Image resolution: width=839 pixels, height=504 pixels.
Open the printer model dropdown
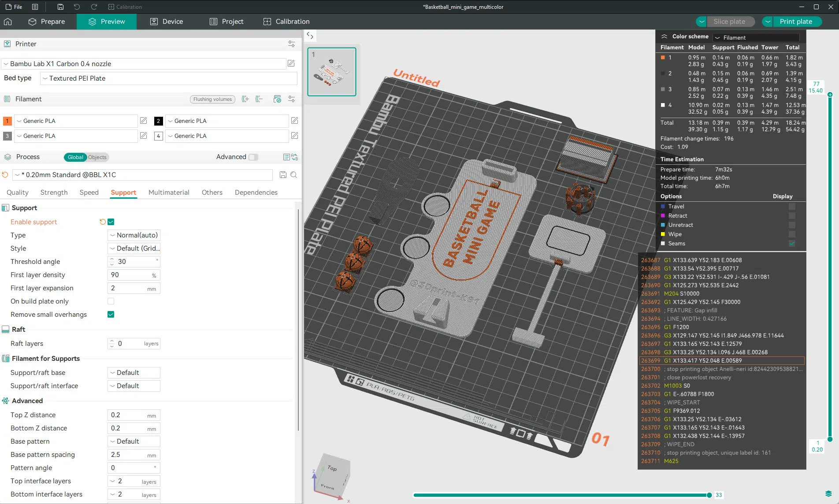[144, 64]
